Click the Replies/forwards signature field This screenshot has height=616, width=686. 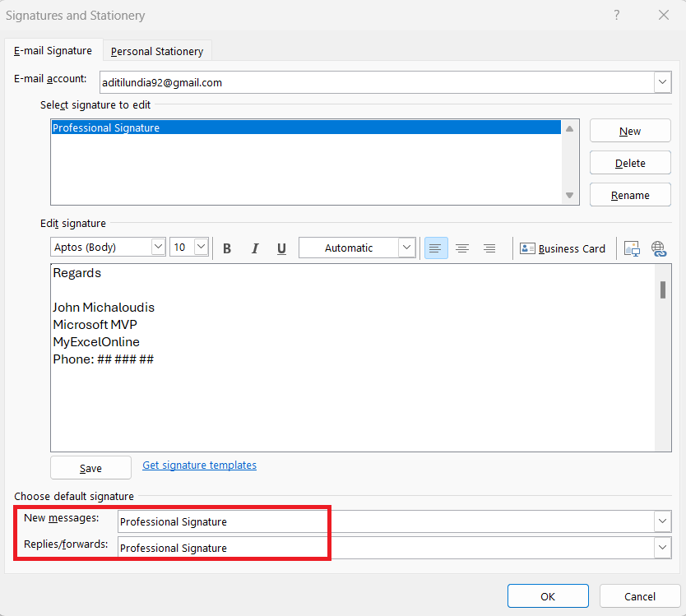coord(387,548)
